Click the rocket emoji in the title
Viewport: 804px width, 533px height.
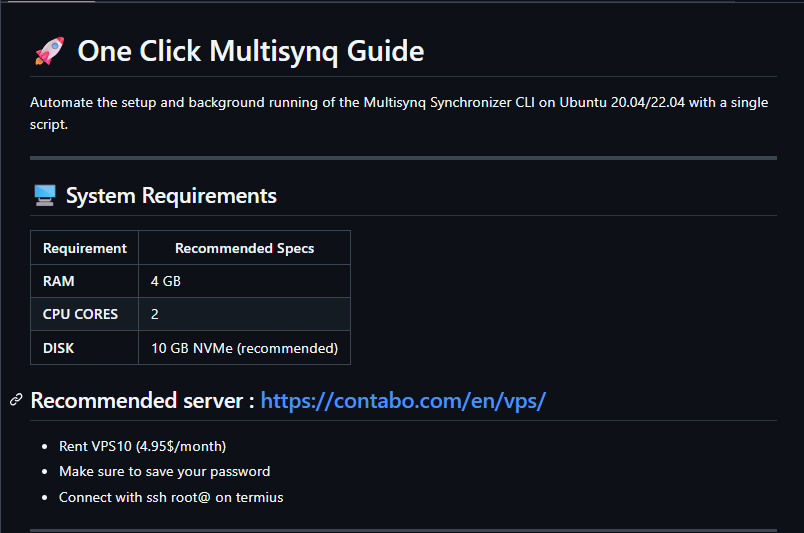coord(50,51)
